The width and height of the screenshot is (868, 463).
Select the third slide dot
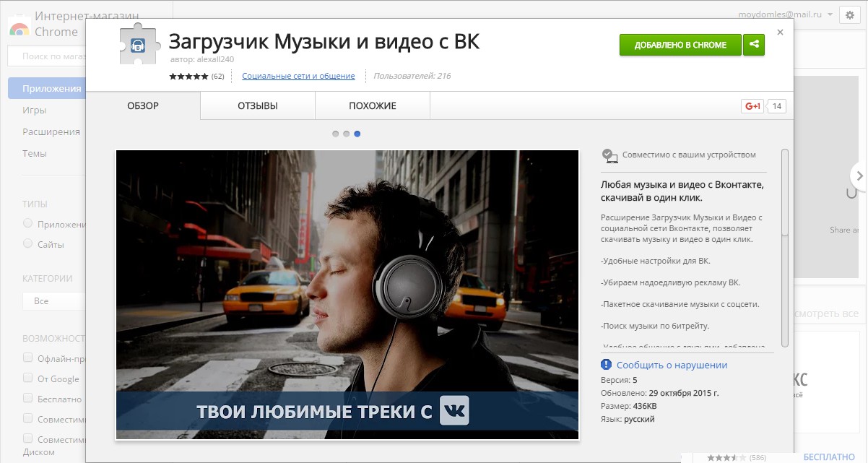pos(357,134)
